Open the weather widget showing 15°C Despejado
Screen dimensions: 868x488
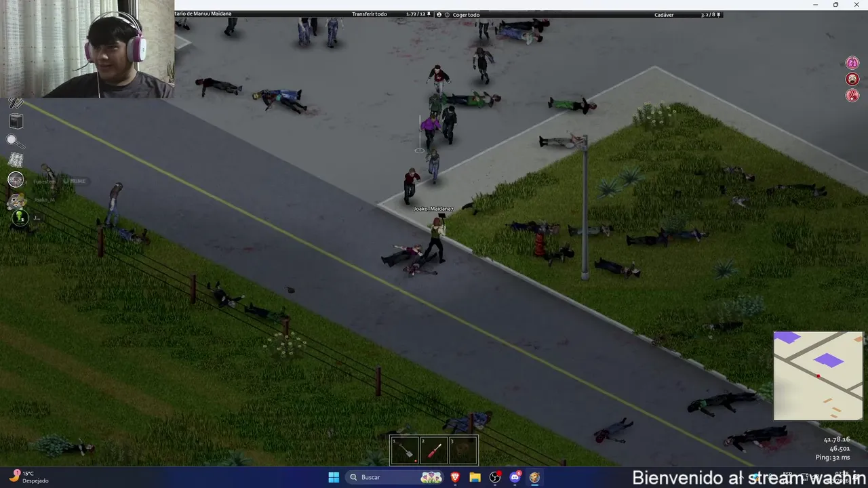(x=27, y=477)
